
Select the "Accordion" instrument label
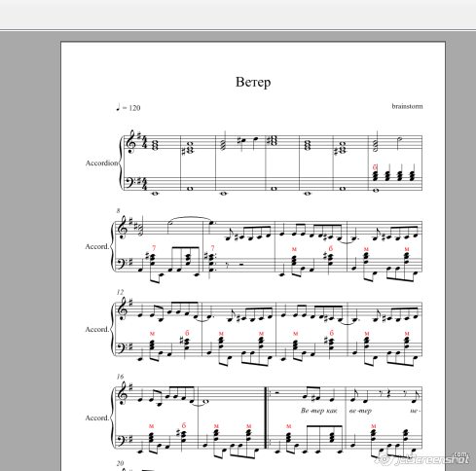coord(101,163)
